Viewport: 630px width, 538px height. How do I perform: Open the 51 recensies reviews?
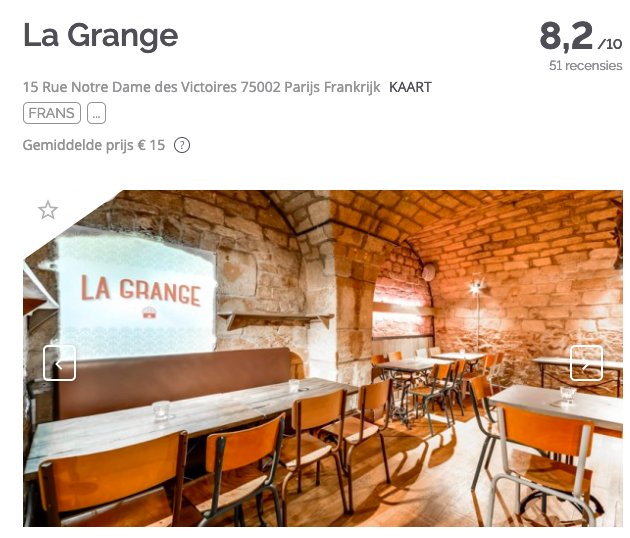(585, 65)
